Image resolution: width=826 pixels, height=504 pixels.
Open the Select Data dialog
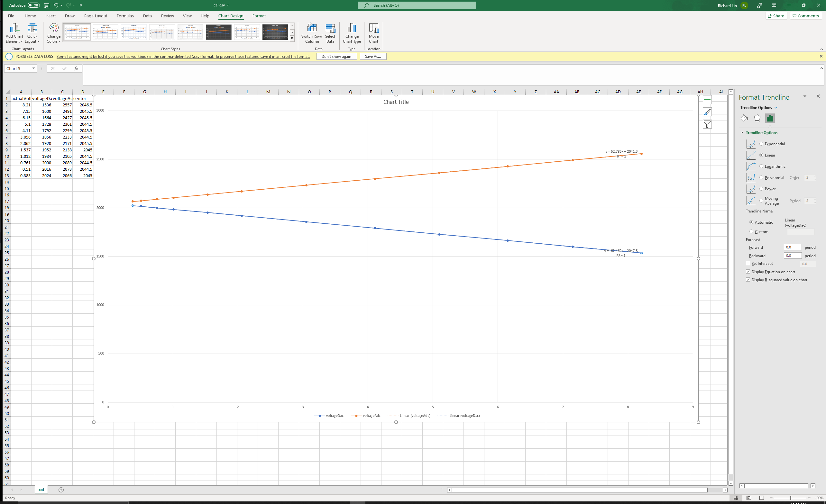(330, 29)
